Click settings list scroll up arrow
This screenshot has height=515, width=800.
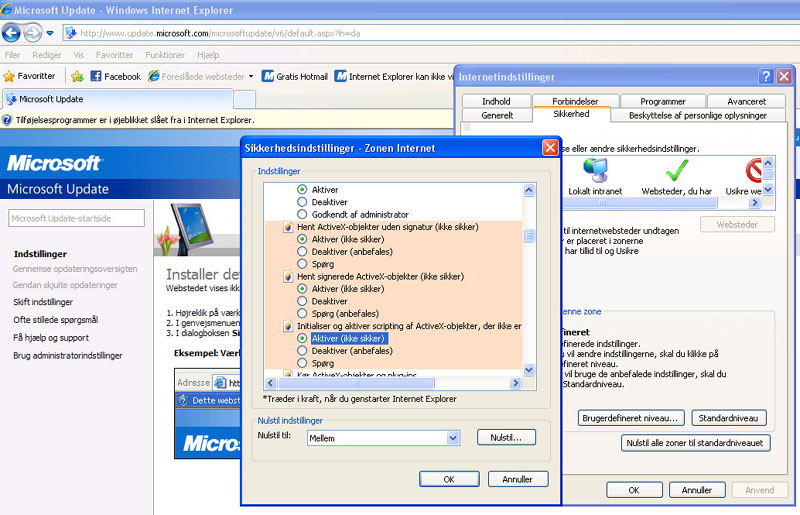click(529, 190)
